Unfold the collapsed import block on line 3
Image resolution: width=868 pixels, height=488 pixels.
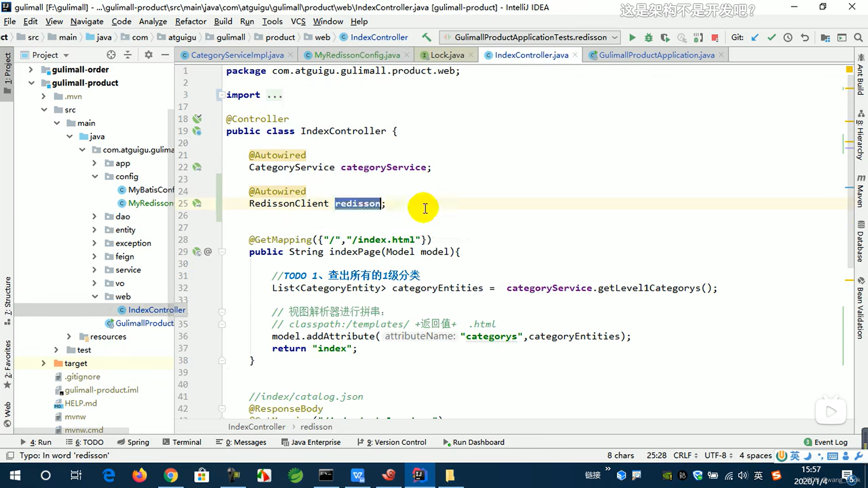222,95
